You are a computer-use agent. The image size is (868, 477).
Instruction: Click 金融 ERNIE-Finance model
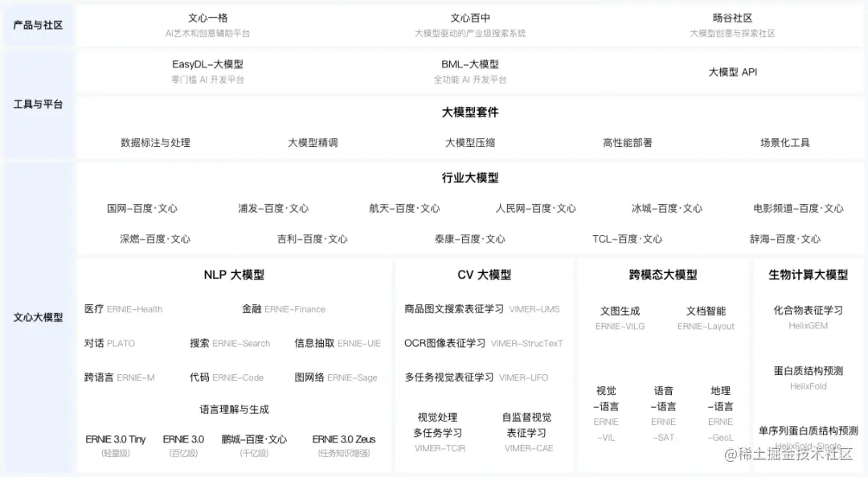[284, 309]
